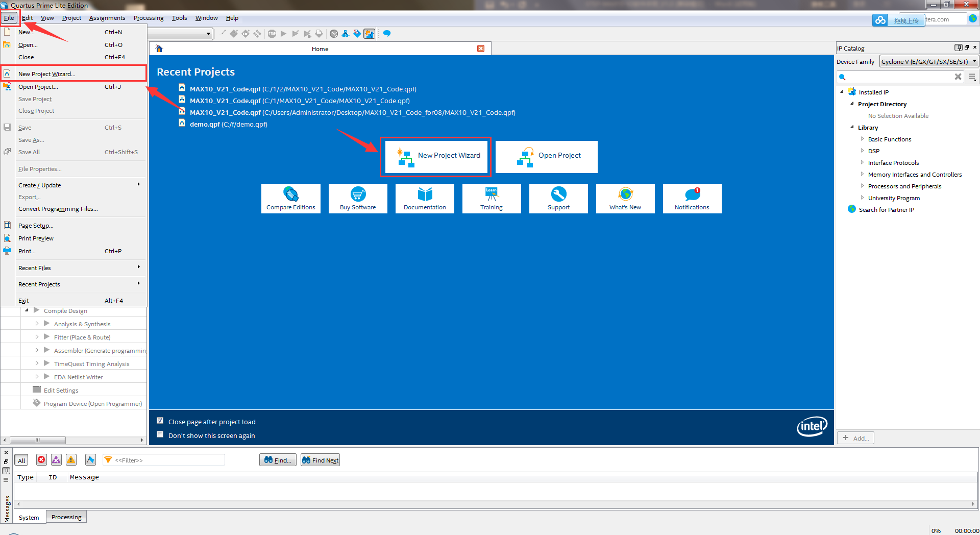This screenshot has height=535, width=980.
Task: Click the IP Catalog search magnifier icon
Action: point(843,77)
